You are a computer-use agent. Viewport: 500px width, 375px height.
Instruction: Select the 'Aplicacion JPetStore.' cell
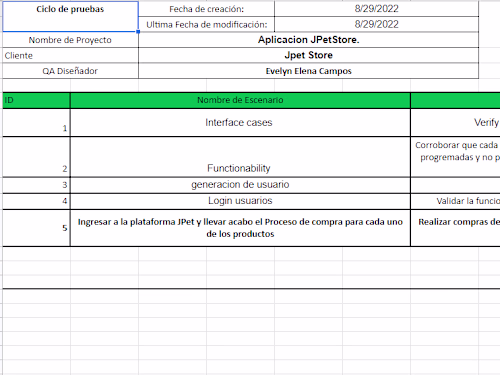click(x=308, y=40)
